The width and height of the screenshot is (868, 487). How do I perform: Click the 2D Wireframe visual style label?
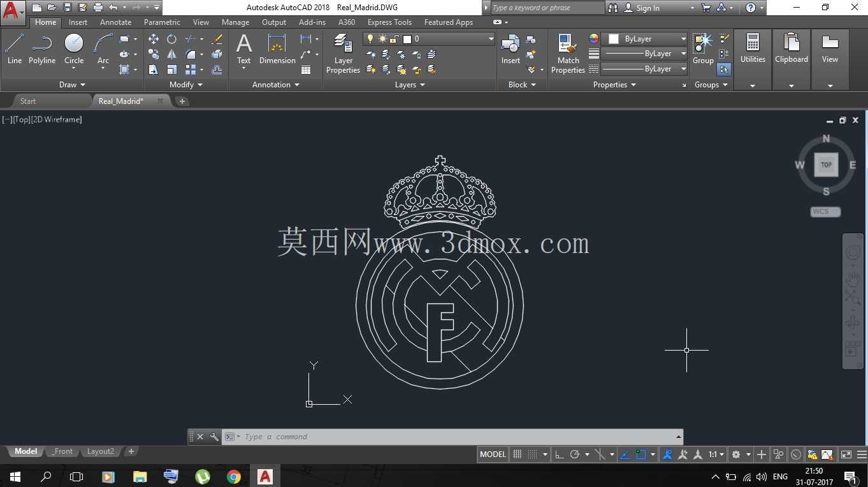[57, 119]
